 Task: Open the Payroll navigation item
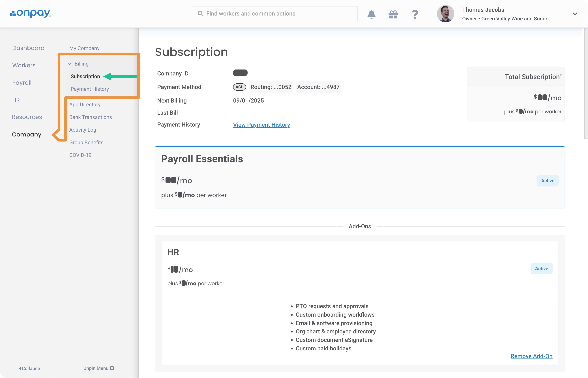point(22,83)
